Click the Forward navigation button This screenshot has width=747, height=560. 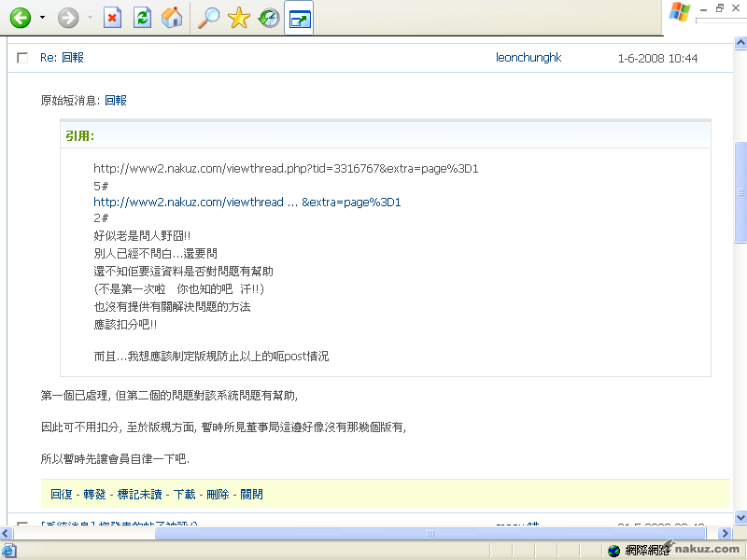(x=68, y=18)
